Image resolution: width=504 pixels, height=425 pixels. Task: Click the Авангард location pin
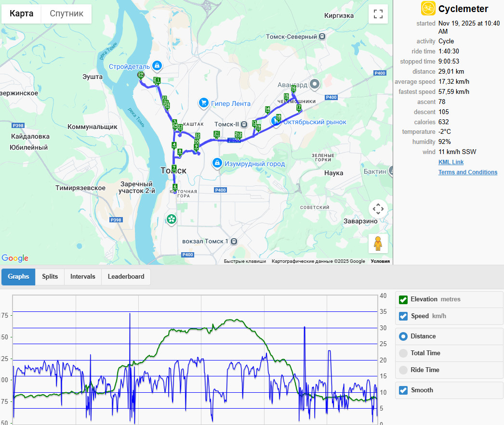[315, 84]
